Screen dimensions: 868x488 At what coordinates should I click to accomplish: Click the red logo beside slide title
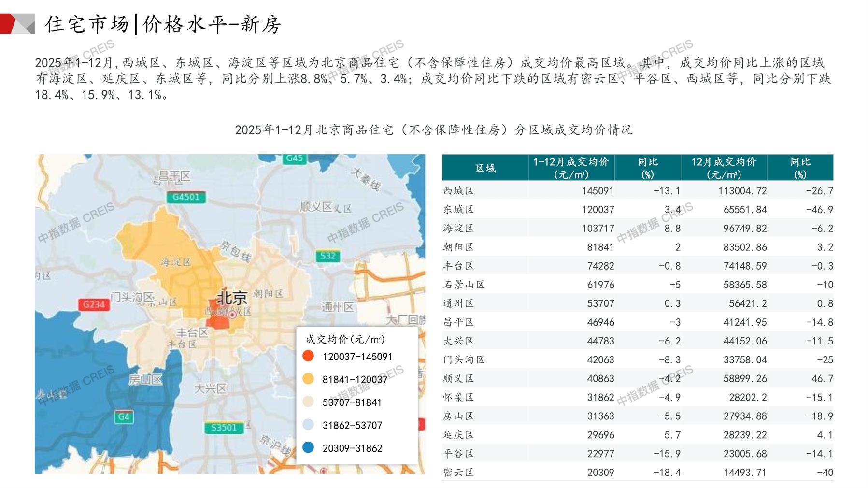click(x=17, y=24)
